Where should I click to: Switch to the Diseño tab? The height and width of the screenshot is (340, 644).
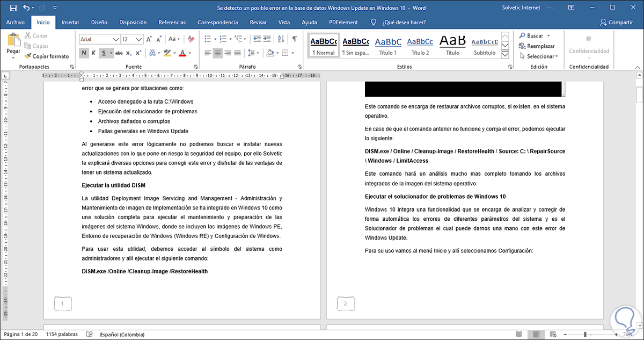99,23
